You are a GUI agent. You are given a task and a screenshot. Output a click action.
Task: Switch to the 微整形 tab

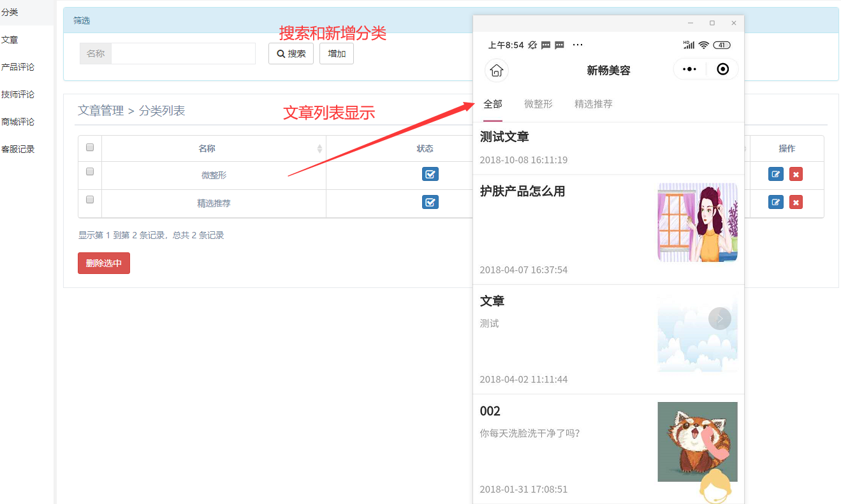[538, 104]
